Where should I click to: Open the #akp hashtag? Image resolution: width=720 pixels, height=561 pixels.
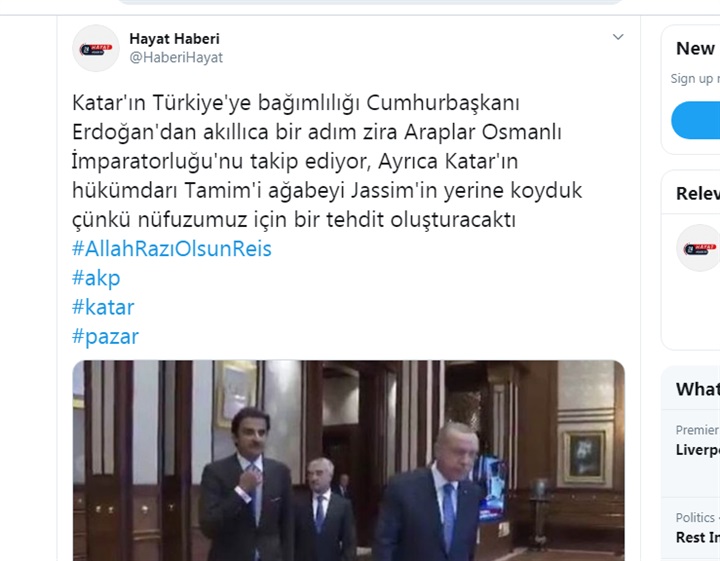coord(96,278)
